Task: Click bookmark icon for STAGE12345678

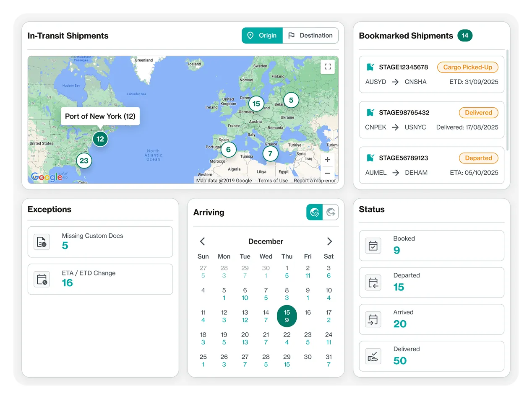Action: 370,67
